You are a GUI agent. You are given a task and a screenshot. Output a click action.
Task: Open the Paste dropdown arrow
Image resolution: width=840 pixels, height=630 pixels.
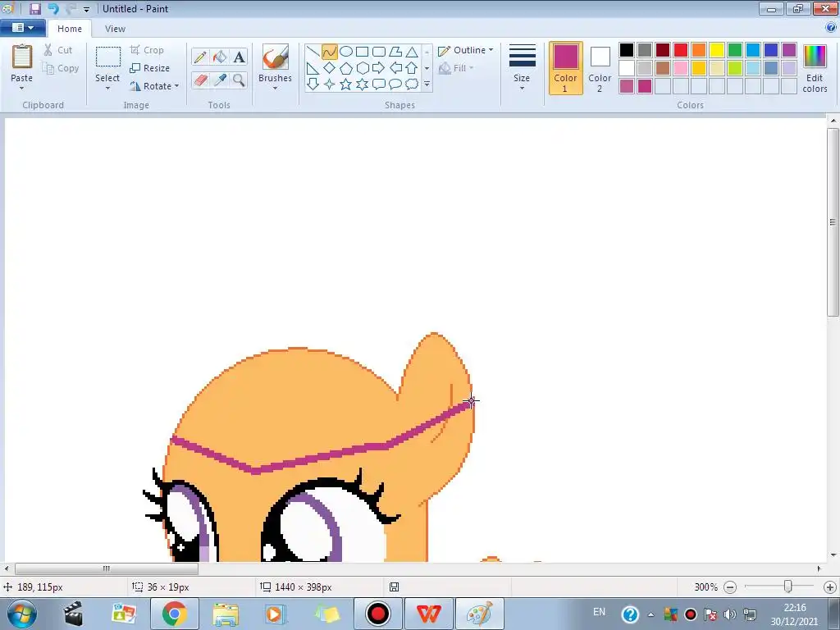tap(22, 89)
